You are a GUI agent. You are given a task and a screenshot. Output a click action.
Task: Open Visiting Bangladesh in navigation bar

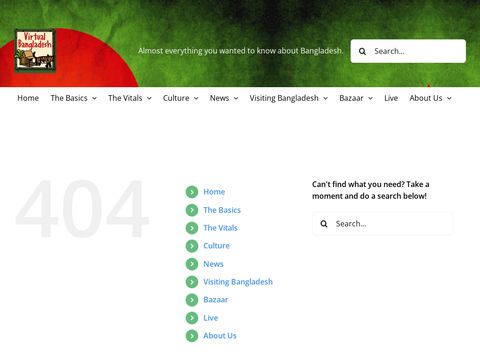coord(284,98)
